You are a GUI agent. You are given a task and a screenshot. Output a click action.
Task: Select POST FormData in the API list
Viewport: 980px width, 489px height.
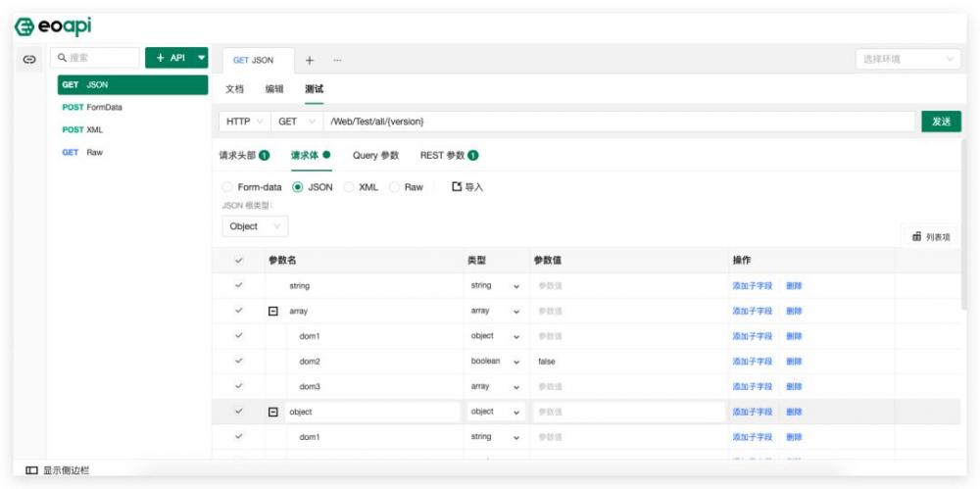tap(92, 107)
